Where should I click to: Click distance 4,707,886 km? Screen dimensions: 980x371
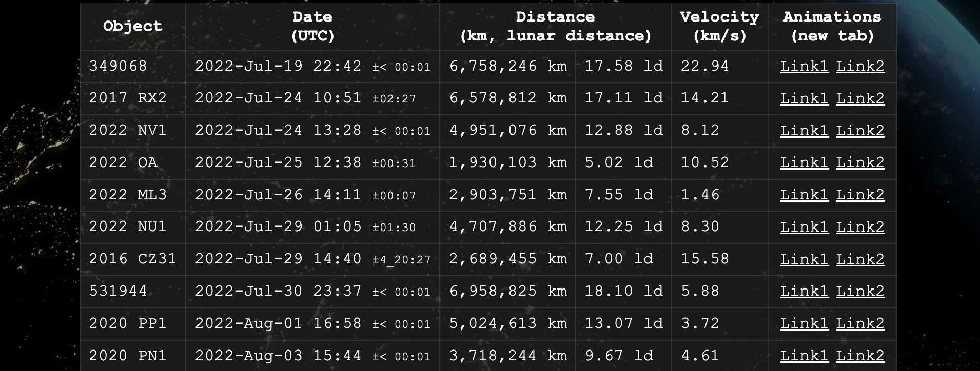tap(508, 226)
